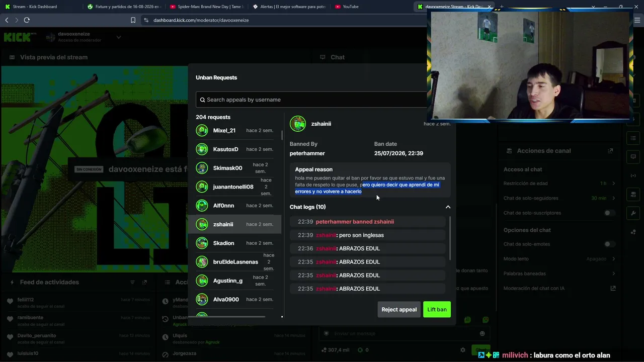Click the heart icon next to Davito_peruanito
644x362 pixels.
tap(10, 337)
